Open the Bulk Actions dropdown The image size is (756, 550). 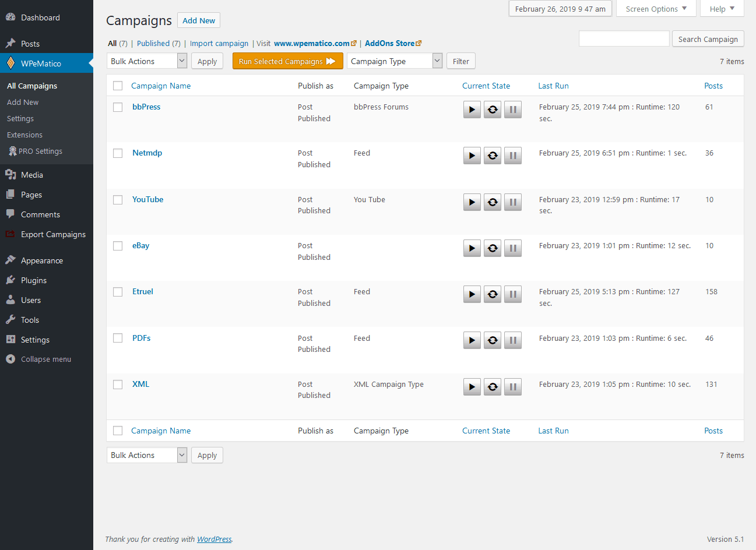point(146,61)
